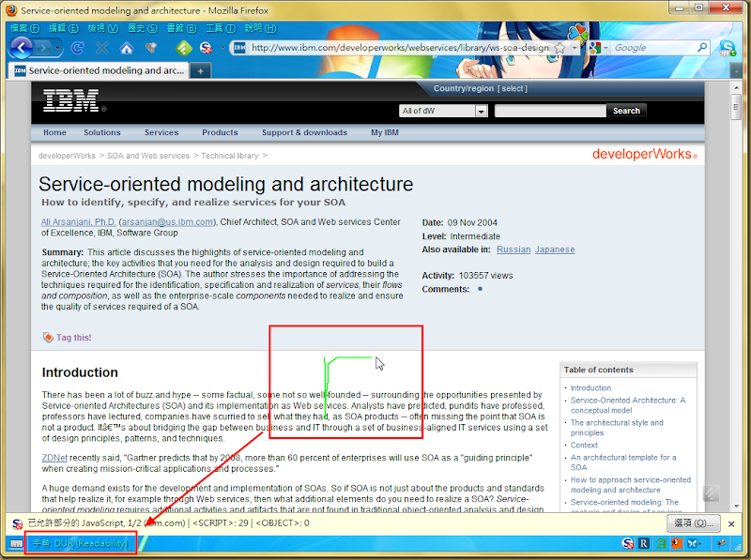Viewport: 751px width, 560px height.
Task: Click the developerWorks breadcrumb link
Action: (67, 156)
